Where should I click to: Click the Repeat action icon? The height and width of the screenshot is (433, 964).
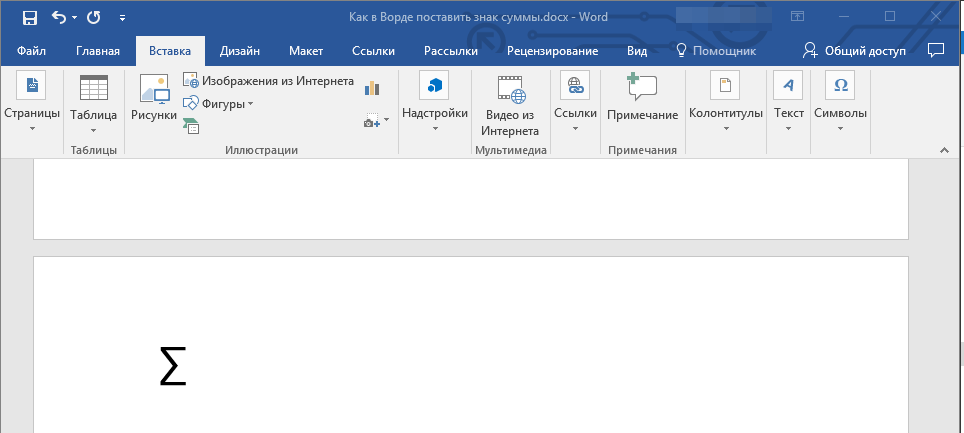coord(94,17)
